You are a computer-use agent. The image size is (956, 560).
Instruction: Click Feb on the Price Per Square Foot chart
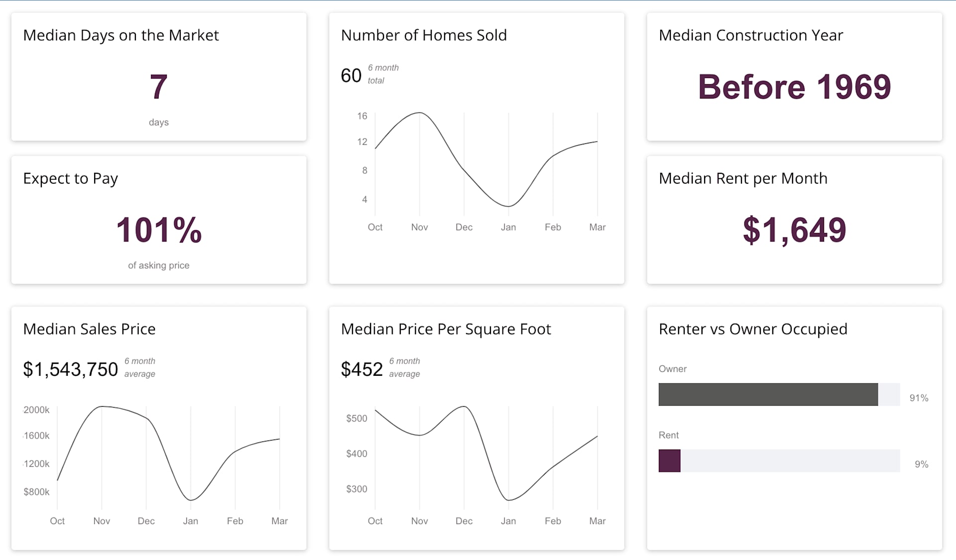(x=553, y=521)
